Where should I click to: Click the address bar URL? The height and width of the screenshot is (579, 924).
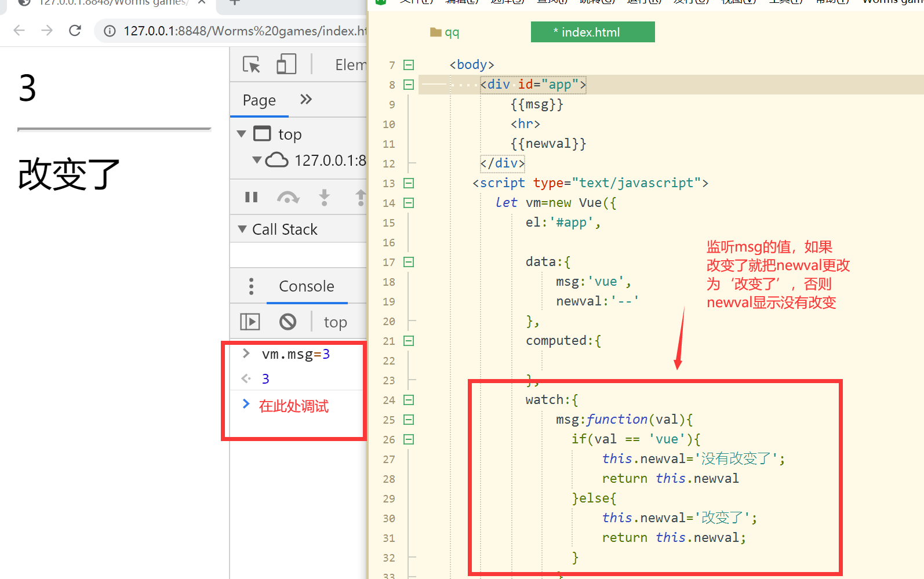pos(245,31)
